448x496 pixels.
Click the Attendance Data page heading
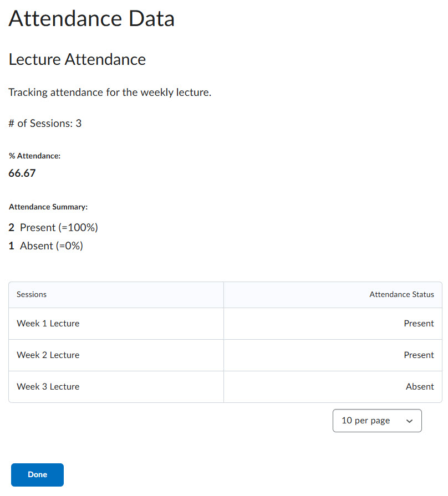coord(91,18)
